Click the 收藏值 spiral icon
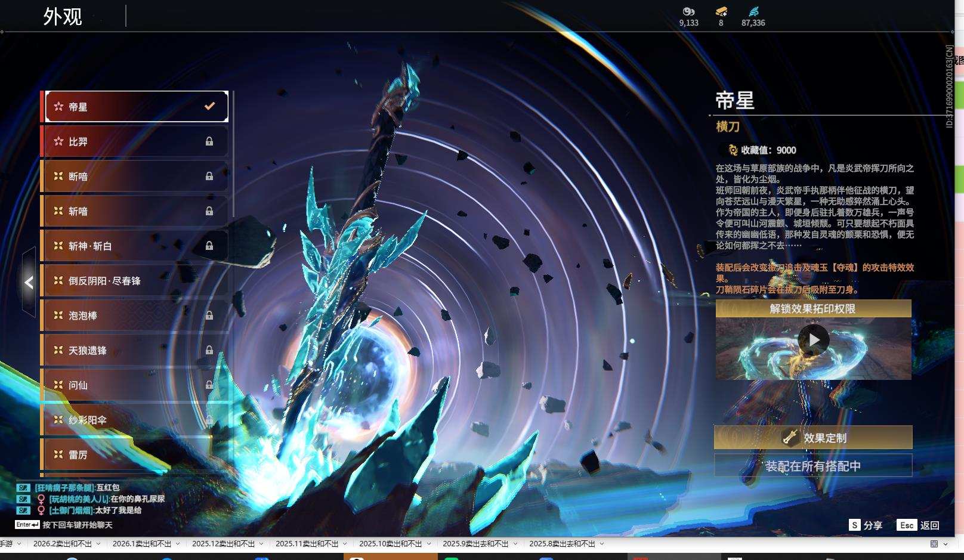The height and width of the screenshot is (560, 964). pos(733,150)
